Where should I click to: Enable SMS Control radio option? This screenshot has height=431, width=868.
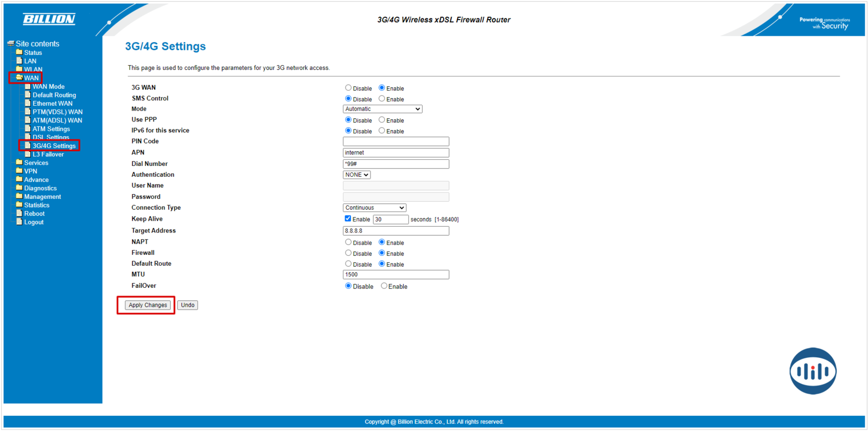click(382, 99)
